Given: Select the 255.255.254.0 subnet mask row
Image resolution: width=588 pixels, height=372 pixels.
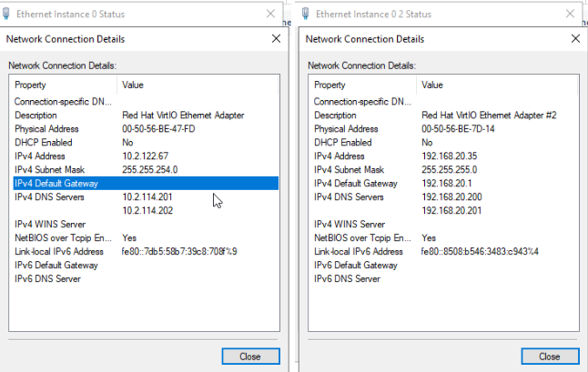Looking at the screenshot, I should coord(146,169).
